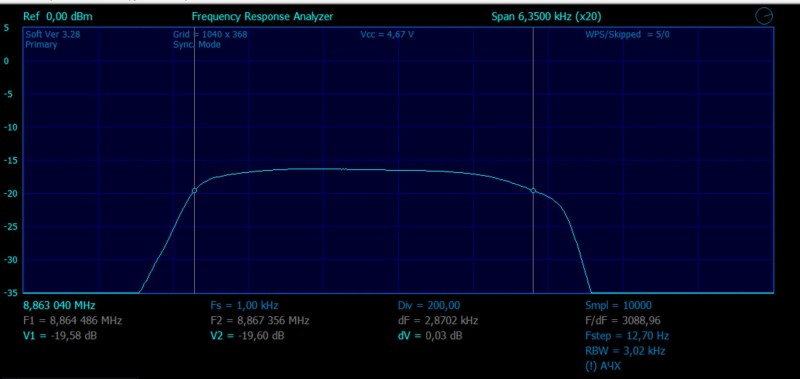Click the V2 = -19,60 dB readout

(x=247, y=336)
